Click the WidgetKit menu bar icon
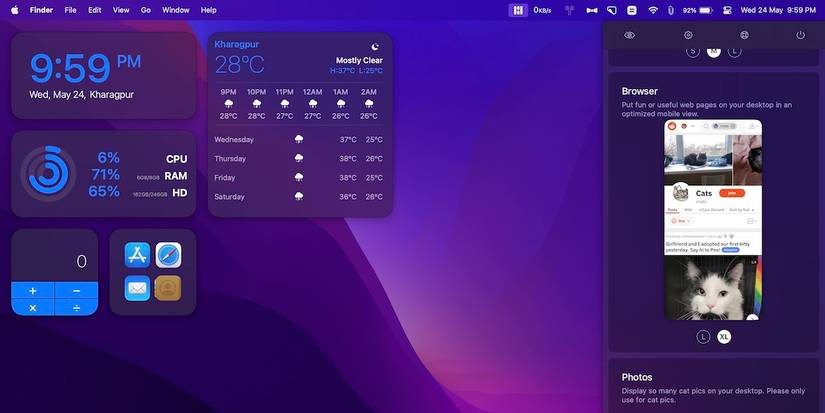The height and width of the screenshot is (413, 825). [518, 10]
